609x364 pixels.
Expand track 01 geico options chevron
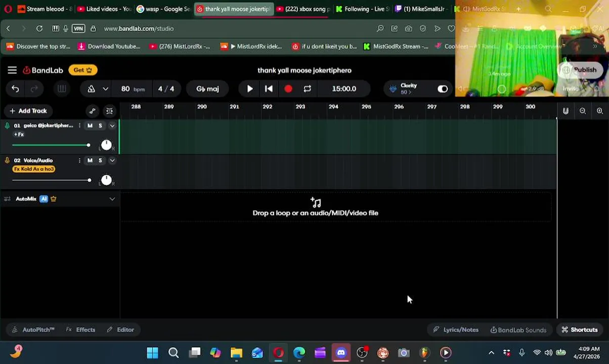[x=112, y=125]
